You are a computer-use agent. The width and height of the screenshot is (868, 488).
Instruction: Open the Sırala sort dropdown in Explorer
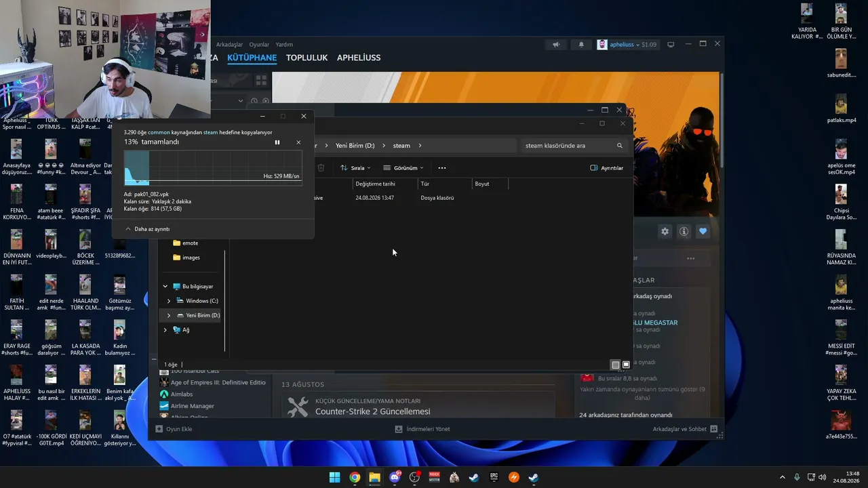coord(355,167)
